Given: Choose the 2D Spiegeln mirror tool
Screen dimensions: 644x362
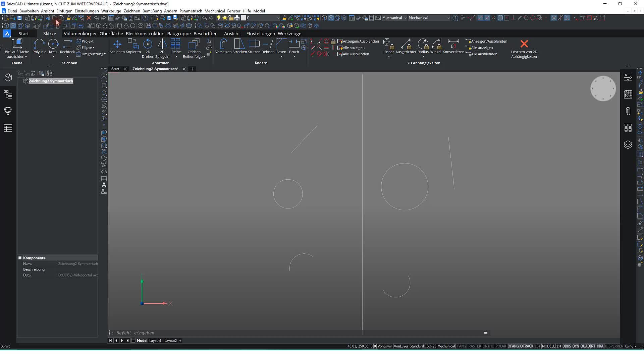Looking at the screenshot, I should [x=162, y=48].
